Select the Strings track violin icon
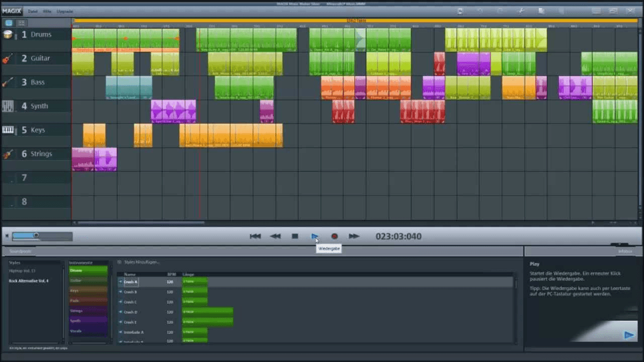The image size is (644, 362). click(x=8, y=154)
